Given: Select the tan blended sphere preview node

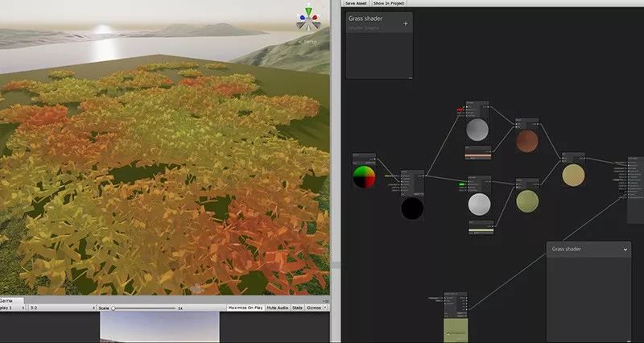Looking at the screenshot, I should point(573,174).
